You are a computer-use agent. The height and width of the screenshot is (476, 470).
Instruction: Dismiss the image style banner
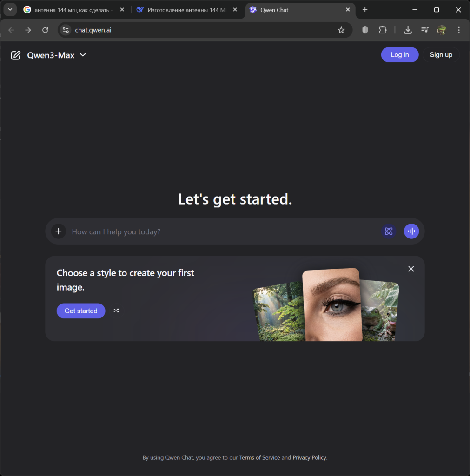411,269
